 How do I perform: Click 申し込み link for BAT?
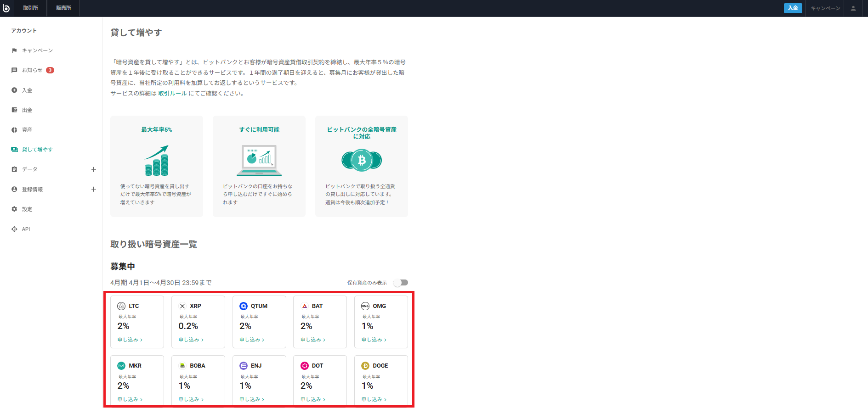[x=313, y=340]
